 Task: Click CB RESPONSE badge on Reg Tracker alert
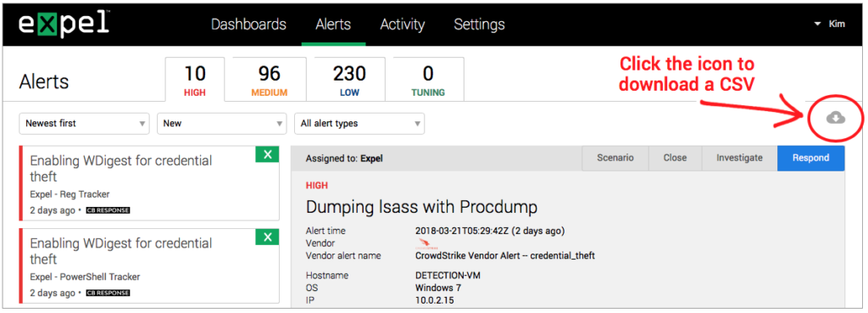[x=108, y=210]
